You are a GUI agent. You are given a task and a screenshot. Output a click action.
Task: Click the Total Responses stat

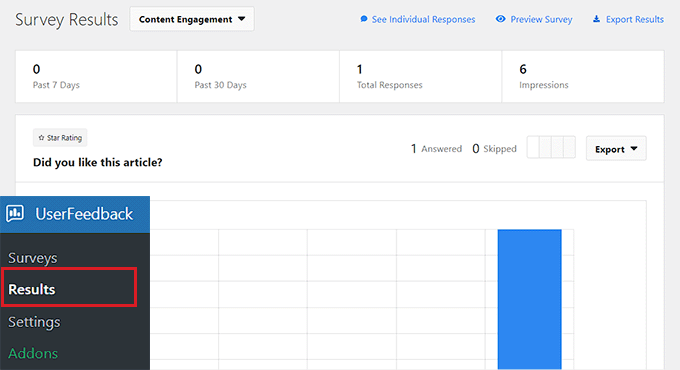(420, 77)
